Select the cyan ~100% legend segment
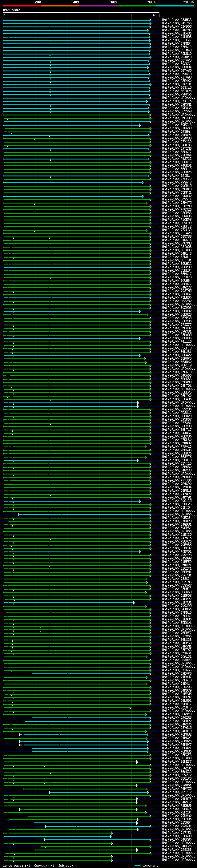Image resolution: width=197 pixels, height=868 pixels. (x=175, y=6)
